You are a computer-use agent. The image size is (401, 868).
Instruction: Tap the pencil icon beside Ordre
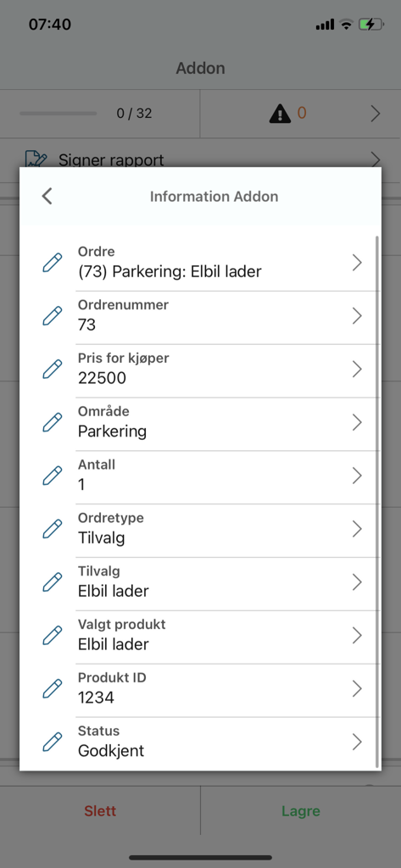click(52, 263)
